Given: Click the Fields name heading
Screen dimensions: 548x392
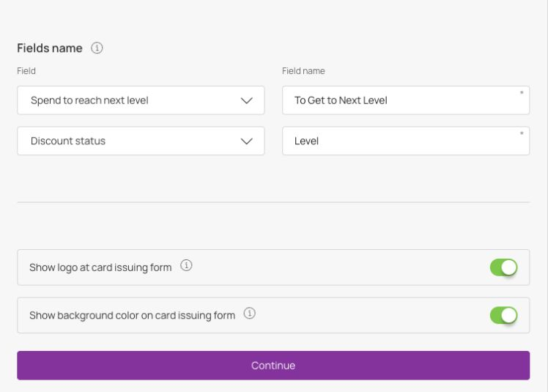Looking at the screenshot, I should pyautogui.click(x=50, y=48).
